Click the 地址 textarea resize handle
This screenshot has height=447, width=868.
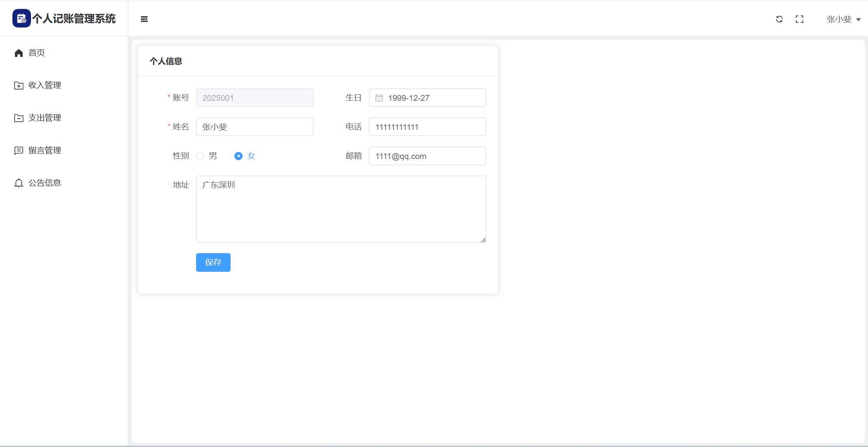tap(483, 240)
